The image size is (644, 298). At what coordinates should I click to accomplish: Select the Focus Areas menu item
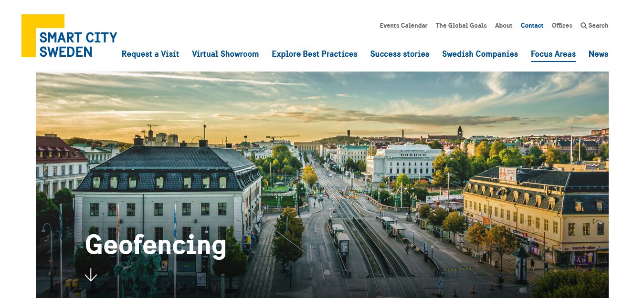pyautogui.click(x=553, y=54)
